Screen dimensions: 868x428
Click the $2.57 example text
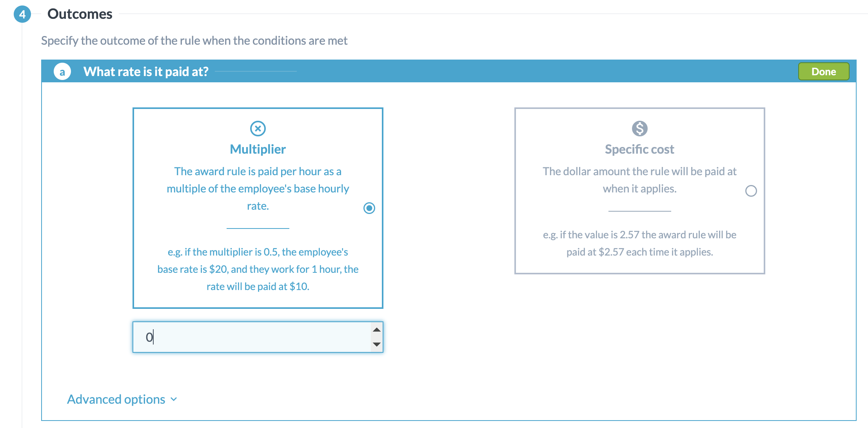click(x=639, y=243)
